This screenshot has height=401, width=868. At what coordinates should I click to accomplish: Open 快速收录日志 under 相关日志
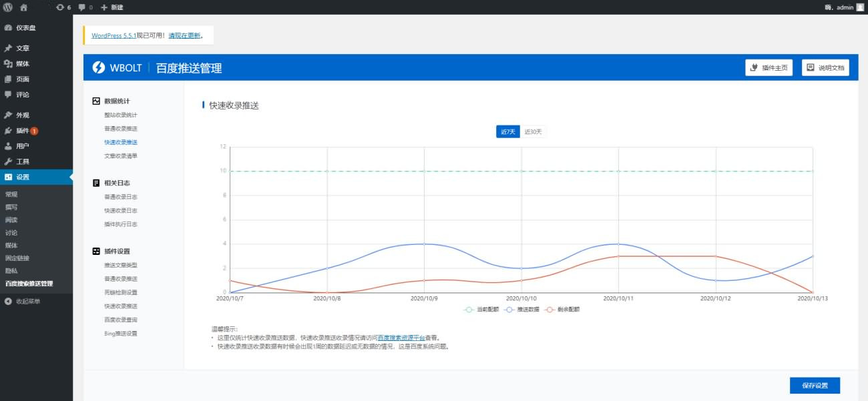point(121,210)
